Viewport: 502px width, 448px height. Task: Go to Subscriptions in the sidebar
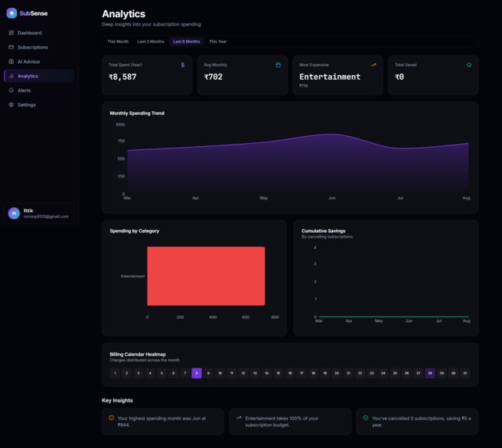(39, 47)
